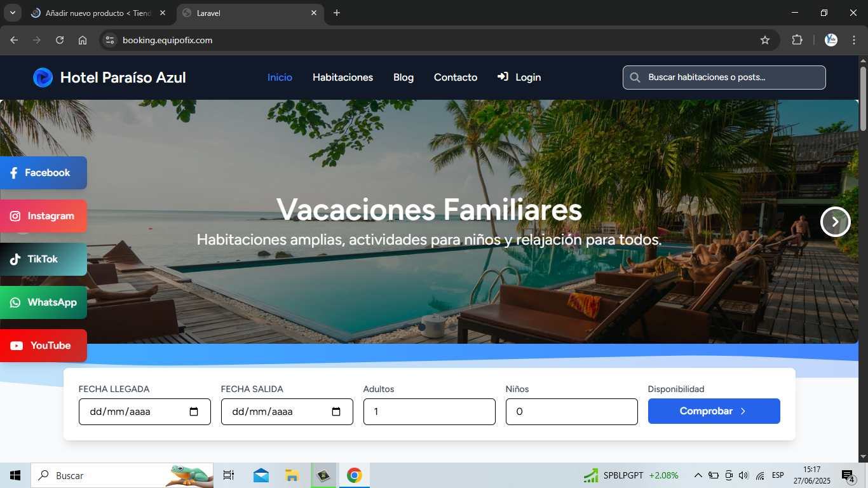Select the Laravel browser tab

coord(250,13)
